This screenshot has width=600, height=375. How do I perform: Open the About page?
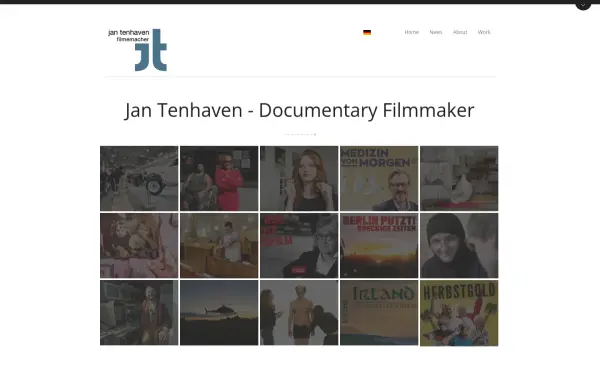460,32
